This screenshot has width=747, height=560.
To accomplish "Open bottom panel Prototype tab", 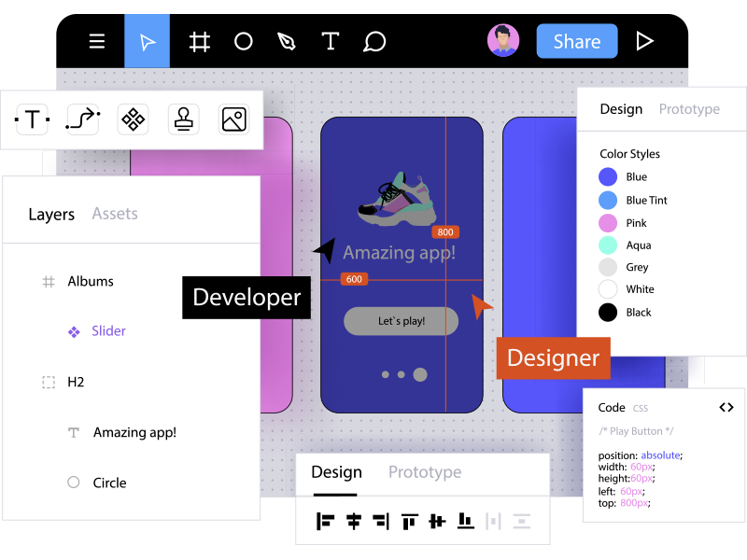I will tap(425, 472).
